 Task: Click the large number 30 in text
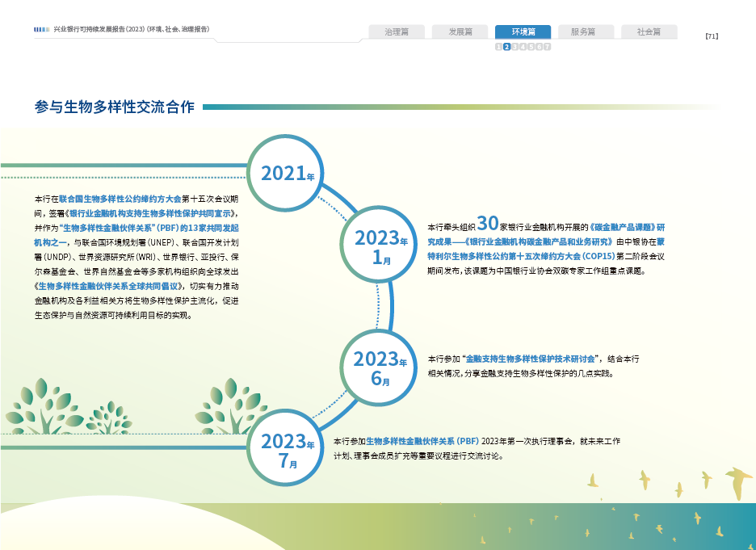(x=487, y=224)
